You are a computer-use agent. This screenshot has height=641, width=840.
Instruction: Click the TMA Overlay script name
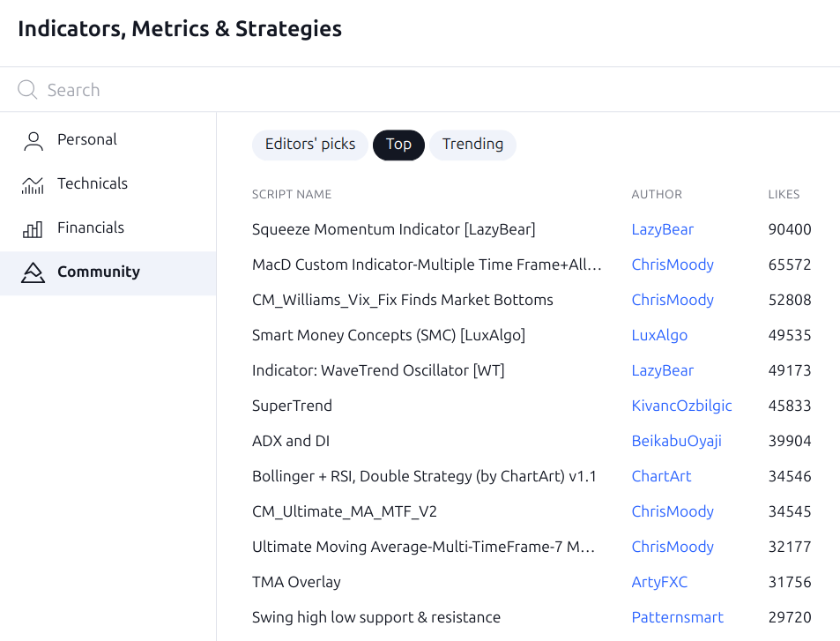click(298, 582)
